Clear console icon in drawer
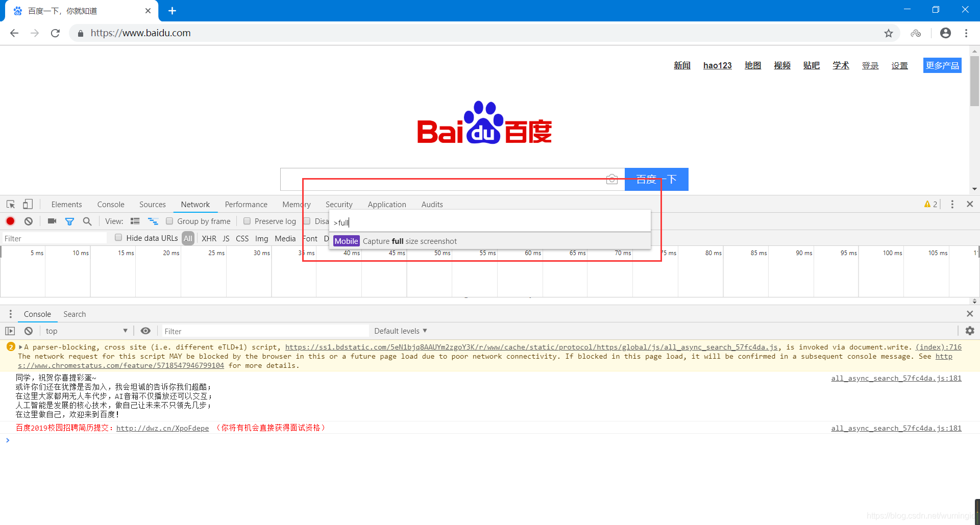This screenshot has width=980, height=525. (29, 331)
